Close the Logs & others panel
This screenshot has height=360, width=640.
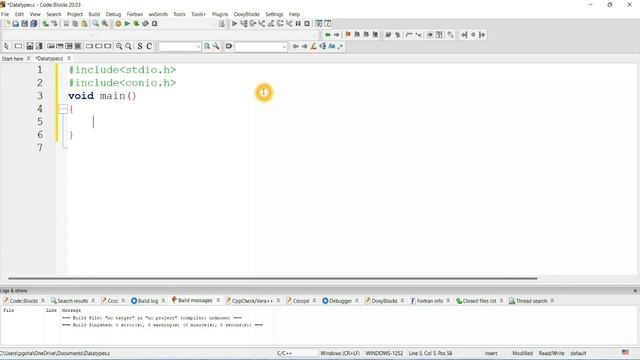[635, 291]
